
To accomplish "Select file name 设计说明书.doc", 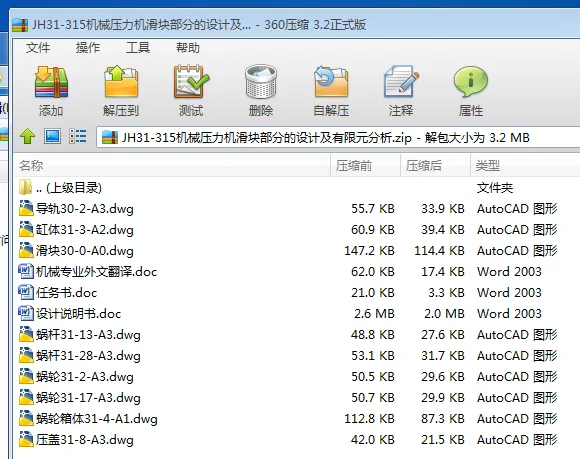I will tap(78, 314).
